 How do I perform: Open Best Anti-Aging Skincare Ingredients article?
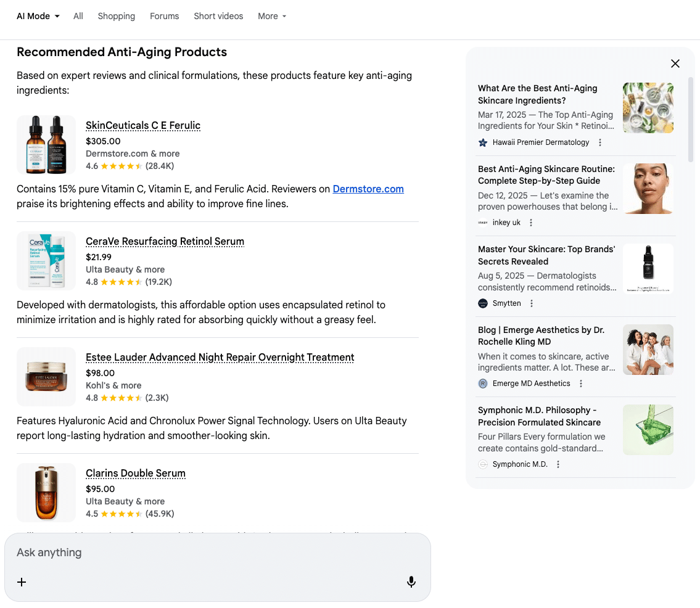tap(538, 94)
